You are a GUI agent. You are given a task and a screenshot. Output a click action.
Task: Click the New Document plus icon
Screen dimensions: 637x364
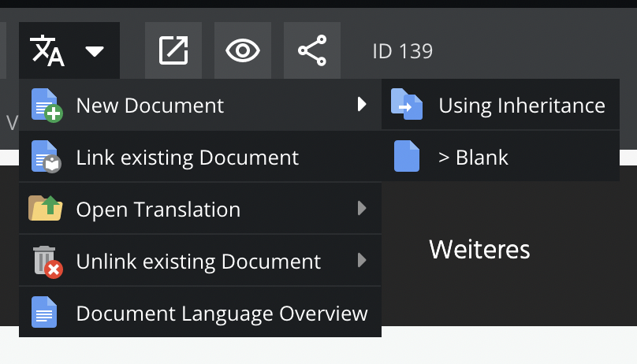46,105
